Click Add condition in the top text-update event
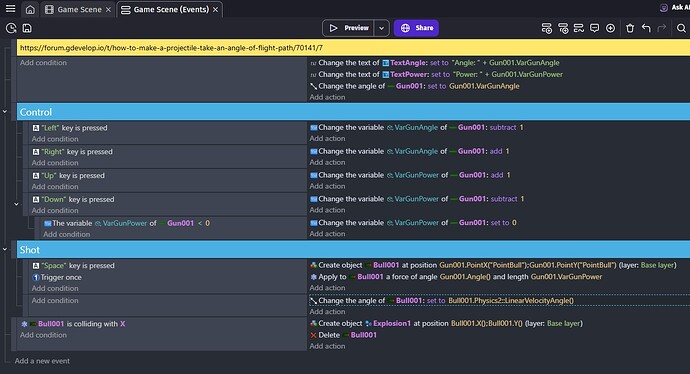 point(43,63)
